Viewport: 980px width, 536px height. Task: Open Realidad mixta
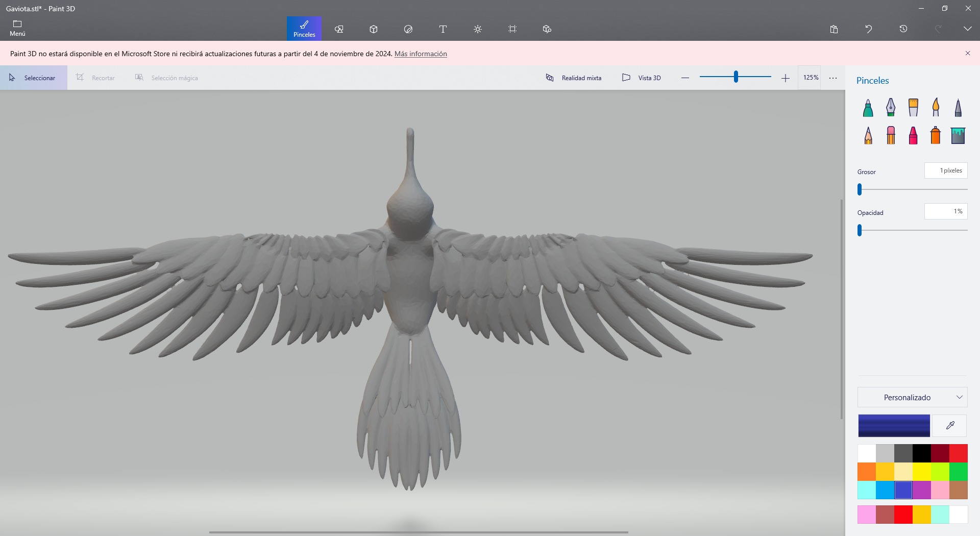click(574, 78)
